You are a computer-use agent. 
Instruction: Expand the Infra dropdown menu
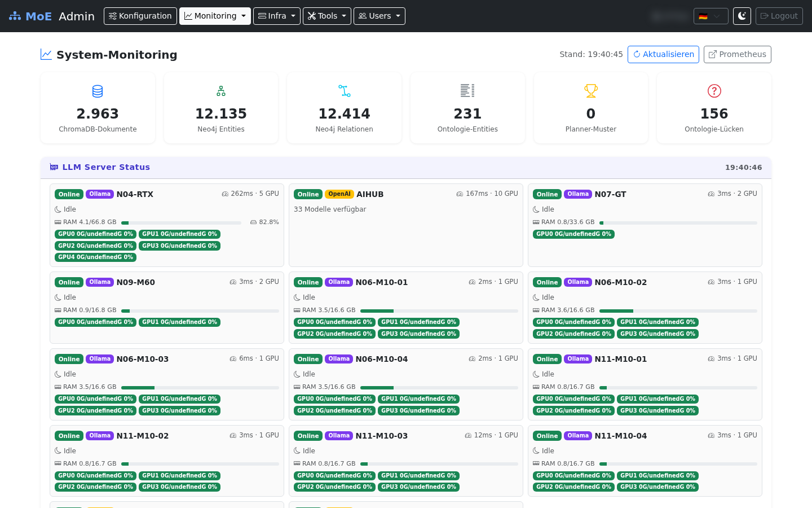(x=277, y=16)
